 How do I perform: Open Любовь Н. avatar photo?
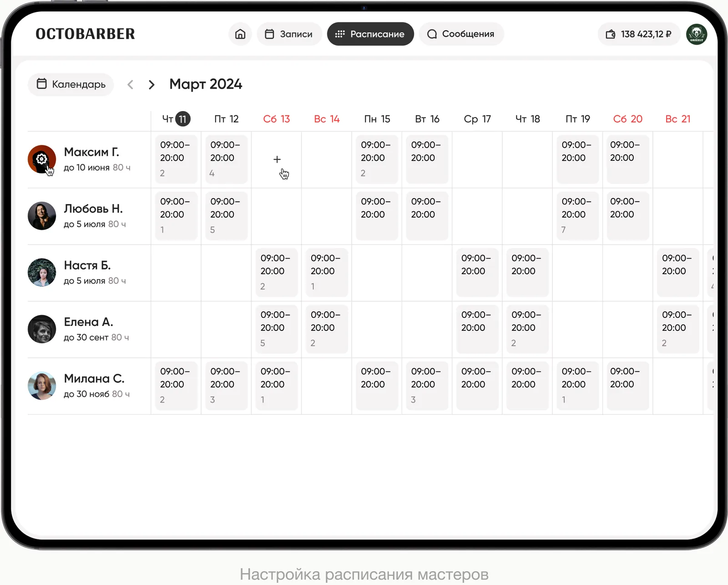[41, 216]
